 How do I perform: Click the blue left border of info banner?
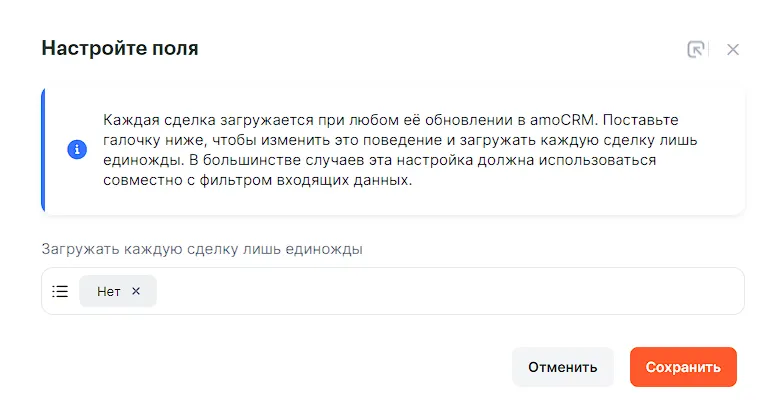43,150
